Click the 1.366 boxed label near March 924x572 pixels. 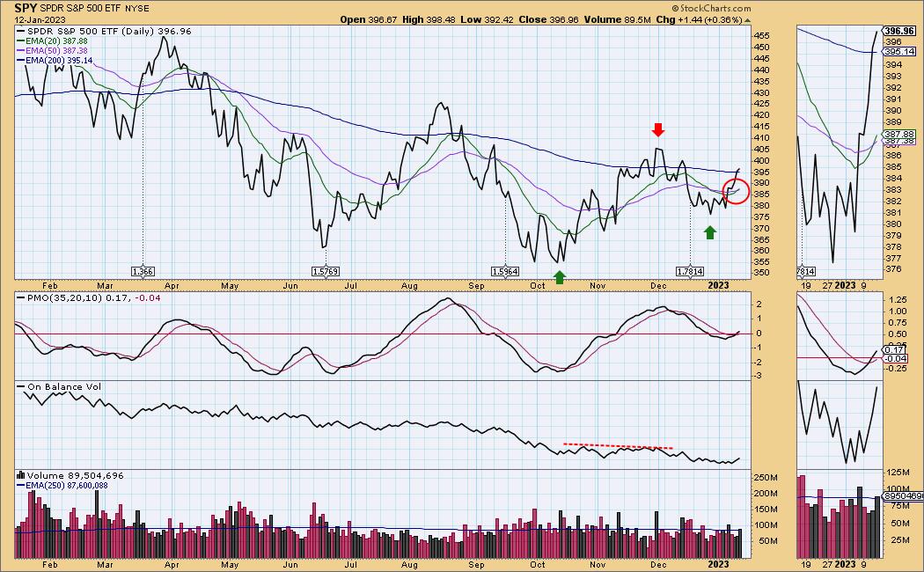click(x=143, y=272)
